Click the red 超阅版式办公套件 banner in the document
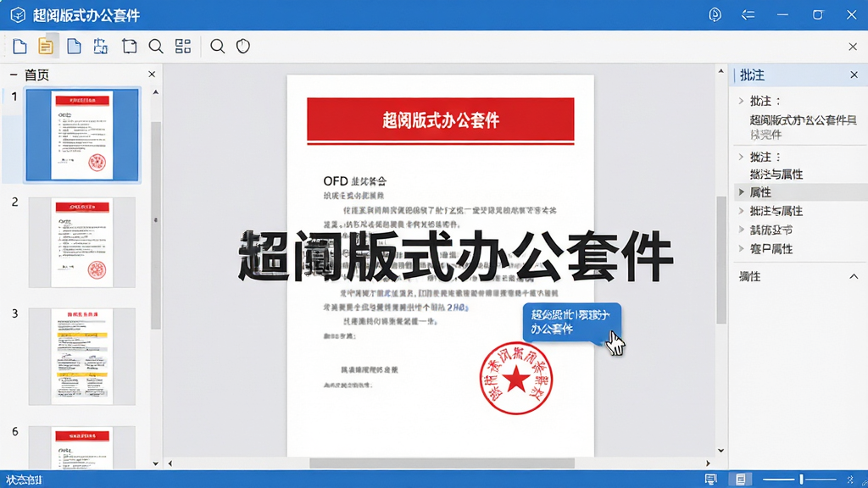 click(x=441, y=119)
